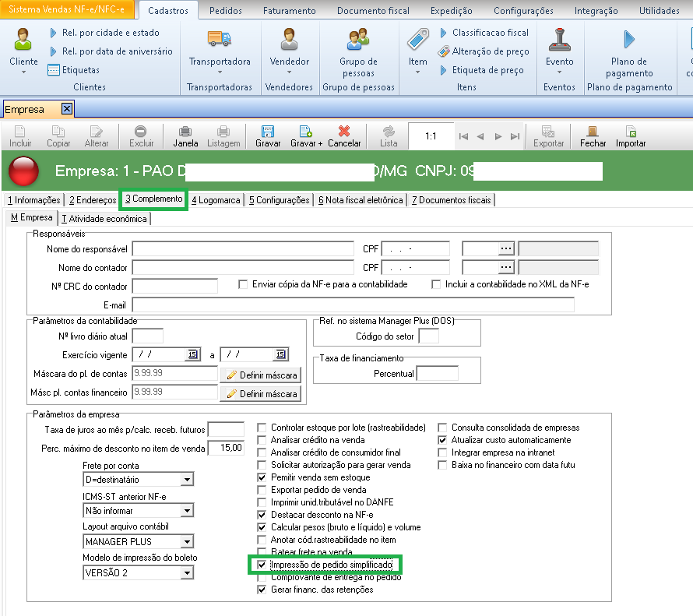Expand the Frete por conta dropdown
Screen dimensions: 693x616
(186, 480)
